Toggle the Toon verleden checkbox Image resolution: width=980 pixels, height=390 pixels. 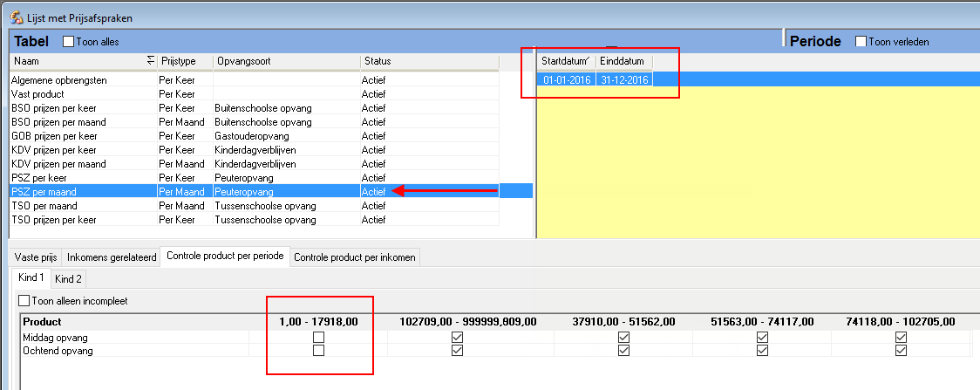click(861, 42)
